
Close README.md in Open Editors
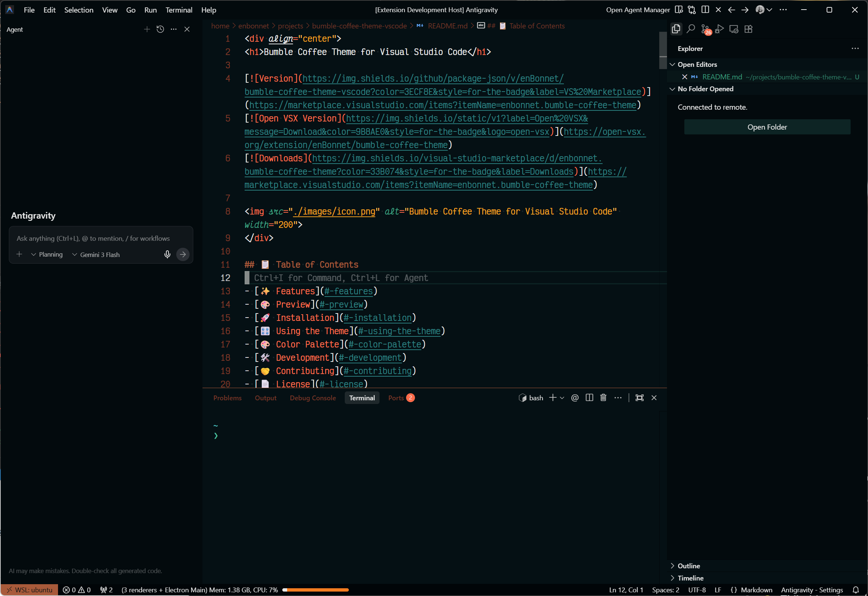[685, 77]
